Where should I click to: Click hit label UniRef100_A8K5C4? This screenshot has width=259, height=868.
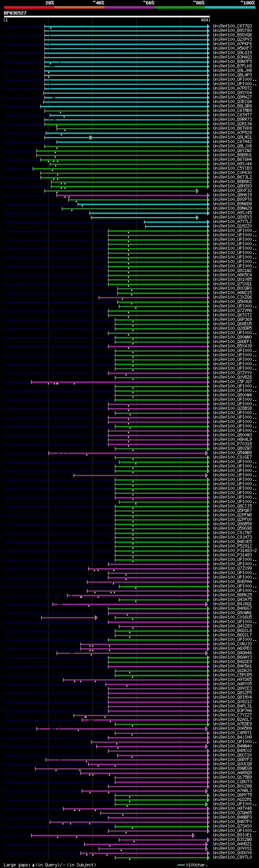tap(232, 275)
